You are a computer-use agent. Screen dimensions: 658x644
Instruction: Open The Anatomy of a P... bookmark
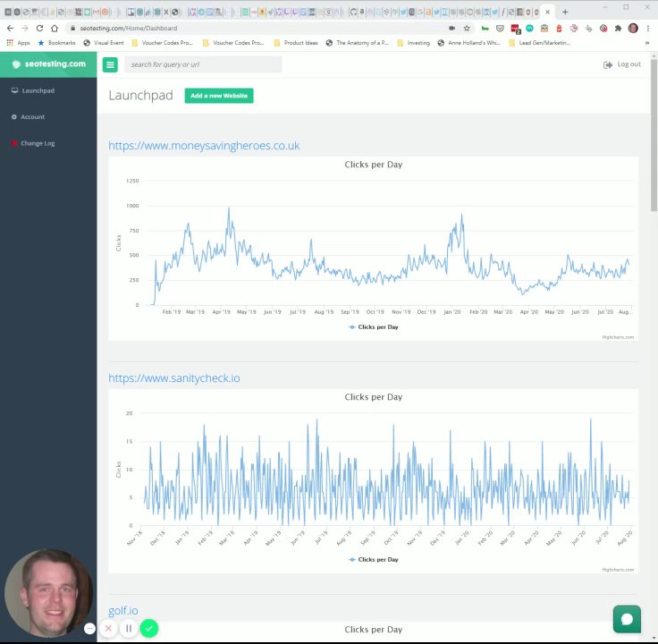[358, 43]
